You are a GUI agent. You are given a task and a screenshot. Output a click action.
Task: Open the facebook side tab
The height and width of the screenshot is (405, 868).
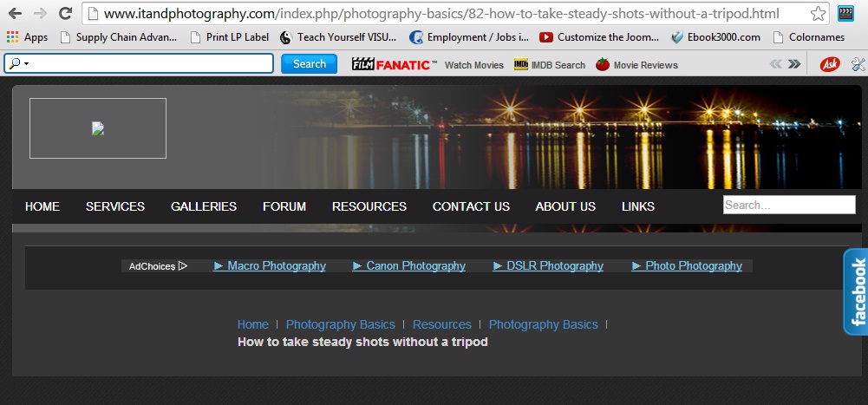tap(856, 291)
